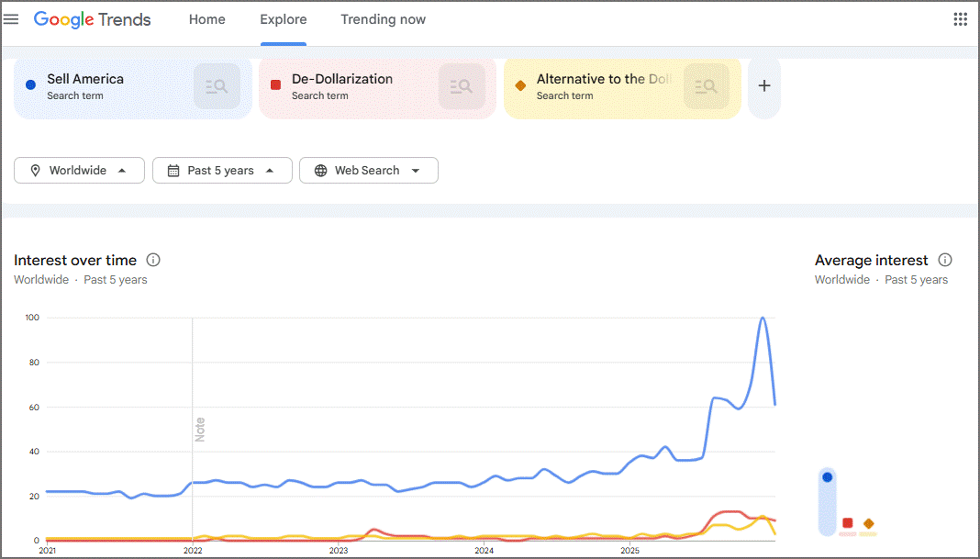Add a comparison term with plus button

(763, 86)
